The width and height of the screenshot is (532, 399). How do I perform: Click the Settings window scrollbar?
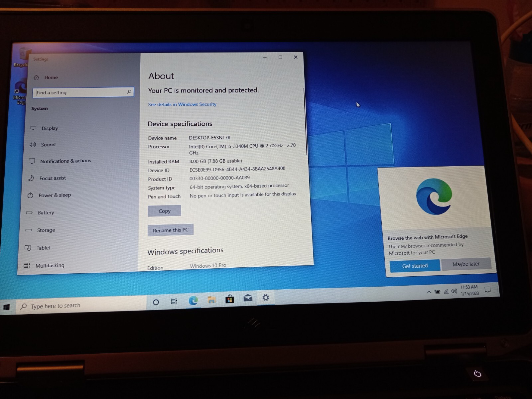pos(306,121)
